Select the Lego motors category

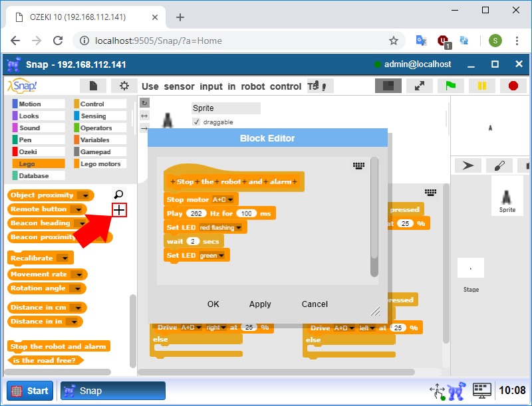pos(100,163)
